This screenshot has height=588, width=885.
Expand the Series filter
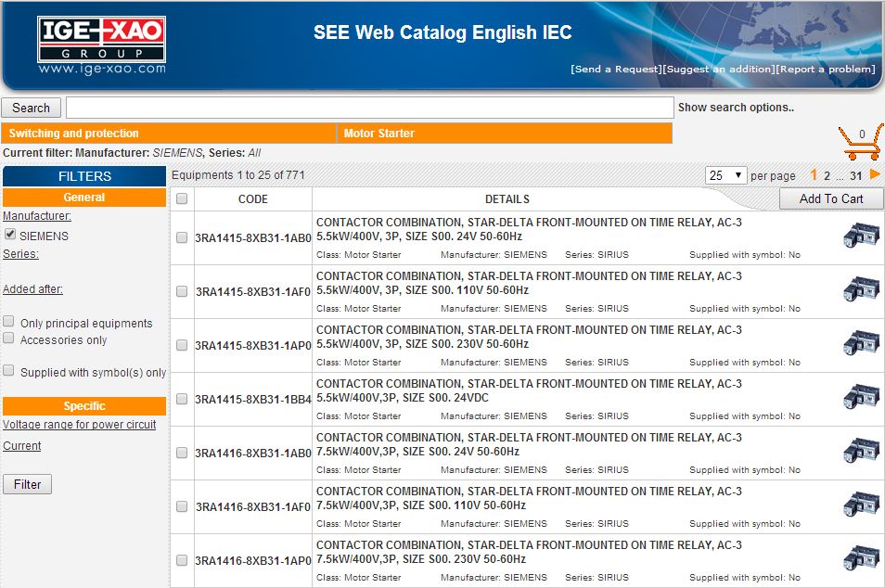(x=21, y=254)
